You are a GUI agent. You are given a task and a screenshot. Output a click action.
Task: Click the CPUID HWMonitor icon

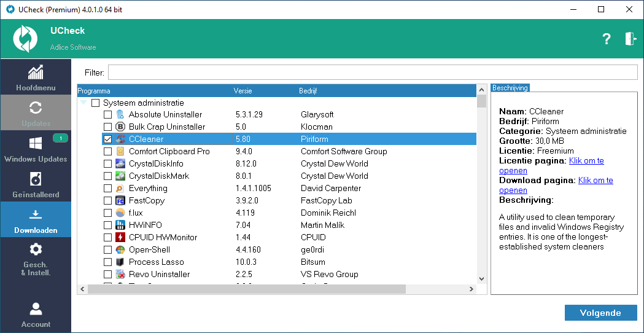point(120,238)
